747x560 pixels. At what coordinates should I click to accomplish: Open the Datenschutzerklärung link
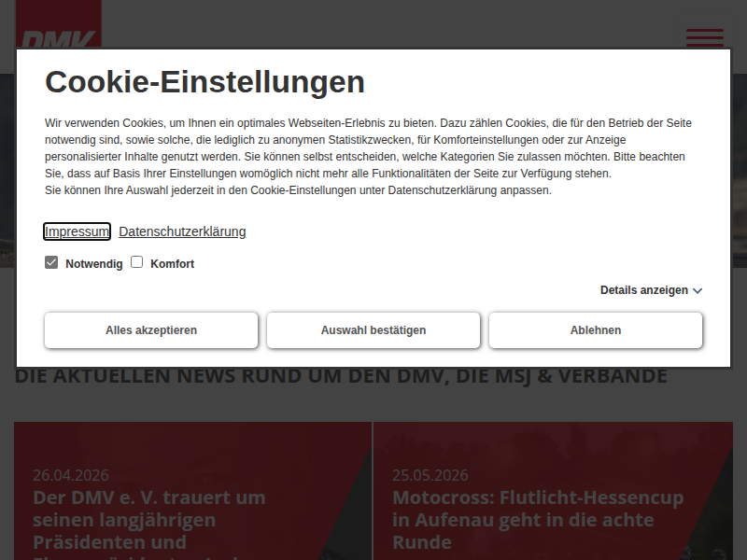coord(182,231)
